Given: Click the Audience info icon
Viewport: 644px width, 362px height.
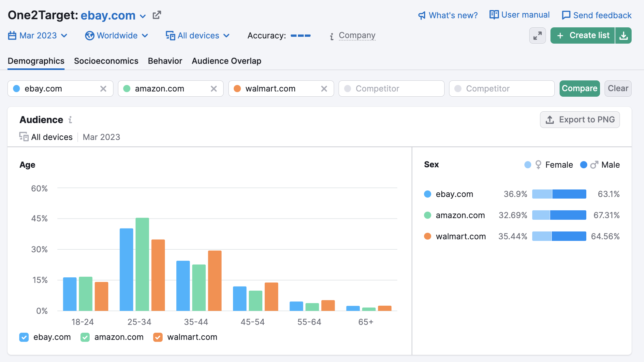Looking at the screenshot, I should coord(70,120).
